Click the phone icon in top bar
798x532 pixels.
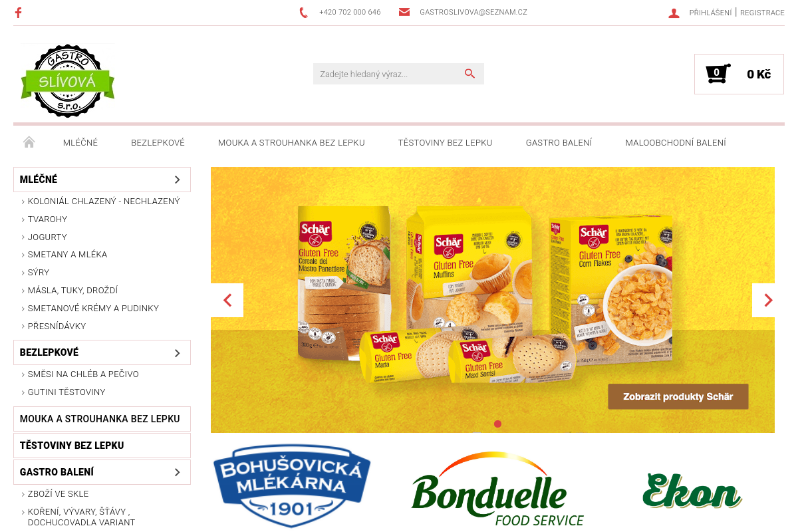[304, 13]
